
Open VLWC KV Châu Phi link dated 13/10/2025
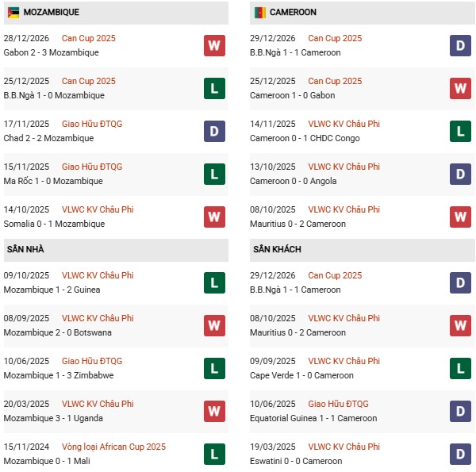pos(344,167)
